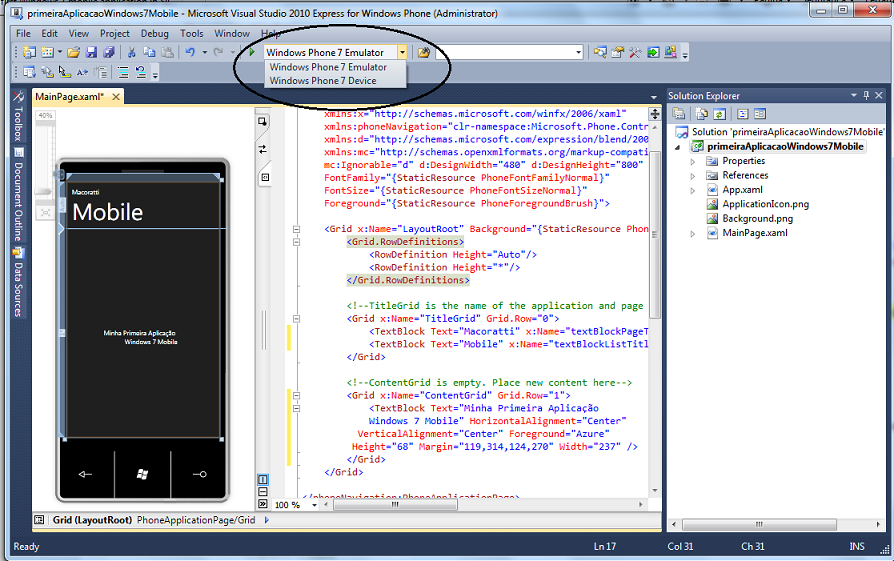Expand the App.xaml node

[x=693, y=190]
